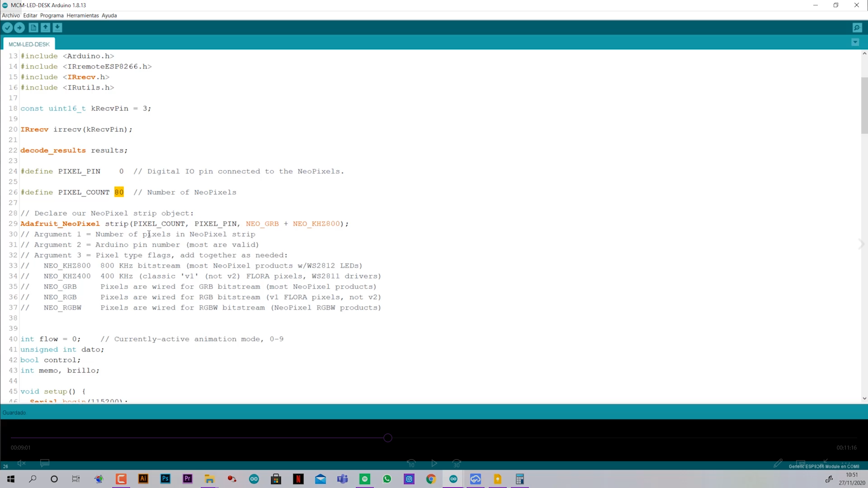The width and height of the screenshot is (868, 488).
Task: Click the Serial Monitor icon
Action: pos(857,28)
